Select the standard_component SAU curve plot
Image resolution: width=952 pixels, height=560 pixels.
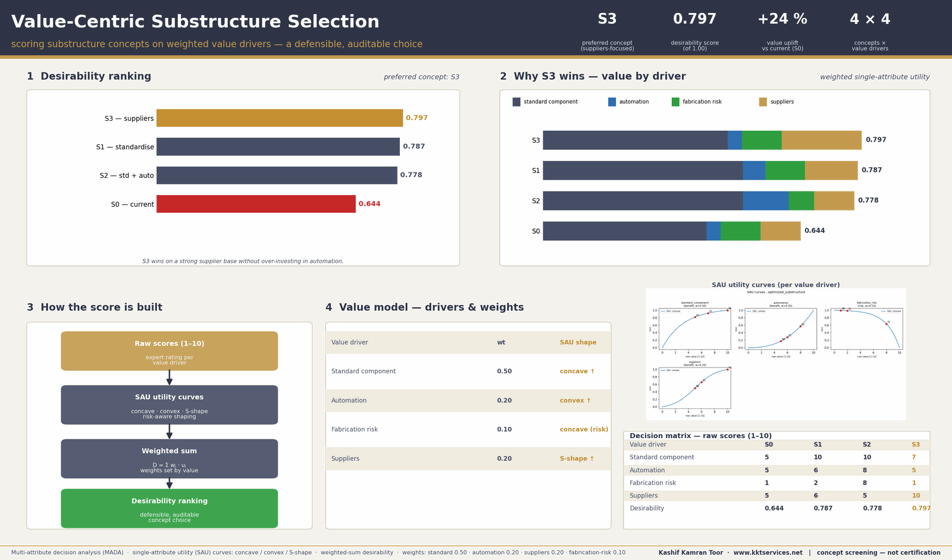pos(695,328)
